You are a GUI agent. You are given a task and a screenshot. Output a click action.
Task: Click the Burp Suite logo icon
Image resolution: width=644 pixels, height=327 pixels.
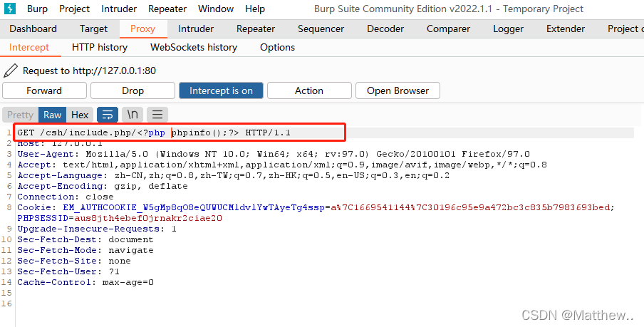[x=9, y=9]
